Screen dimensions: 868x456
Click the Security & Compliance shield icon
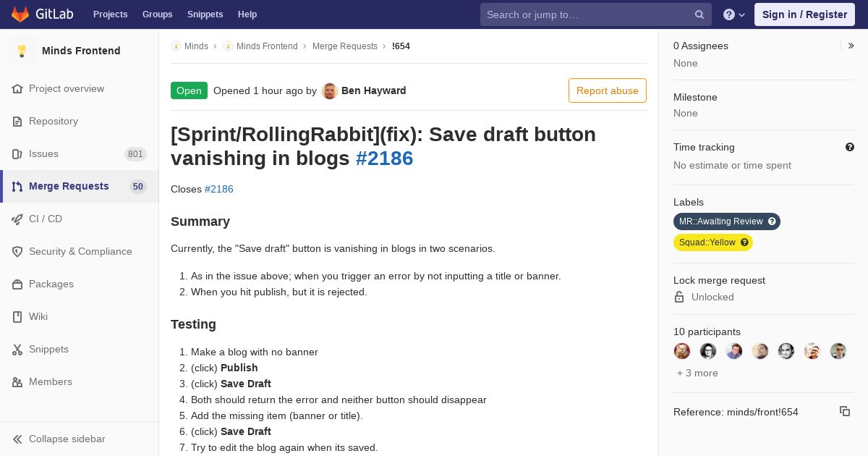click(x=17, y=252)
